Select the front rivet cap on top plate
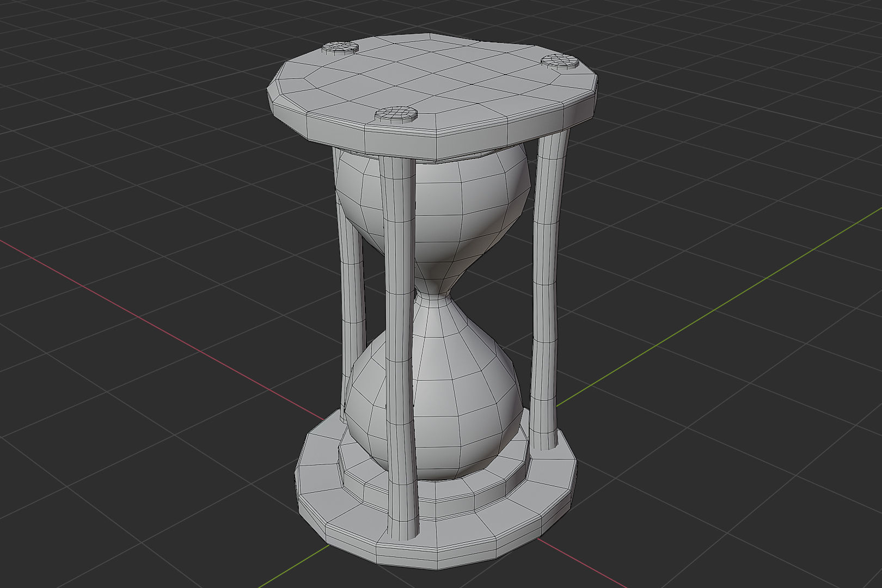The image size is (882, 588). (x=396, y=114)
